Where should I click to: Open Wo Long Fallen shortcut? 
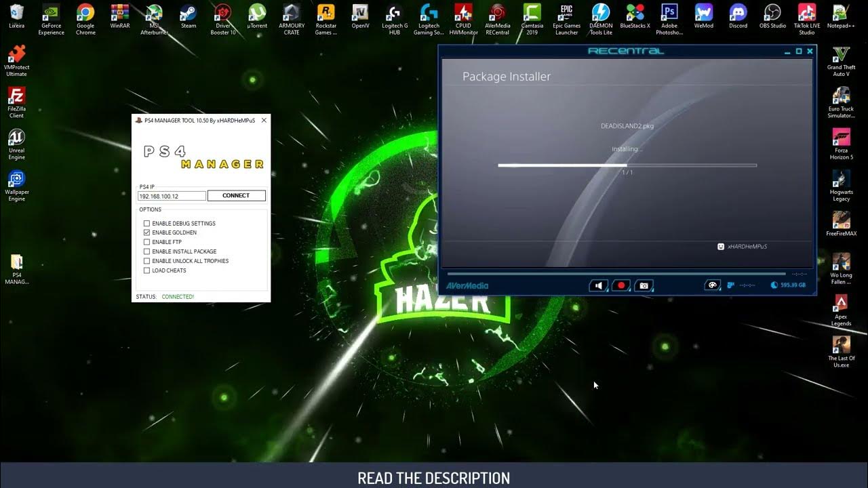841,269
